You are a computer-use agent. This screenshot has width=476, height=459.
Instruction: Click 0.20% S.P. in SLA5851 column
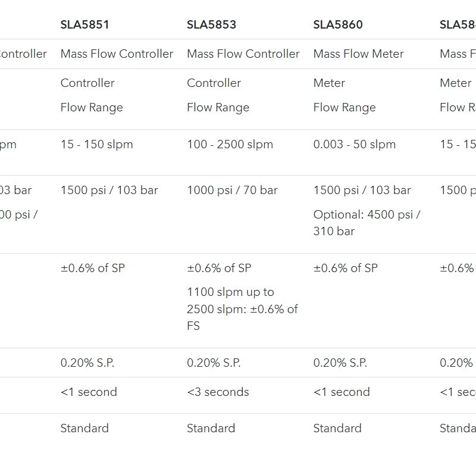87,363
